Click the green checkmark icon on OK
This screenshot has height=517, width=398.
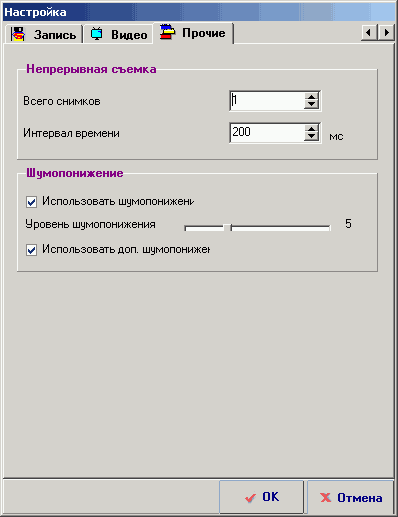[x=250, y=498]
